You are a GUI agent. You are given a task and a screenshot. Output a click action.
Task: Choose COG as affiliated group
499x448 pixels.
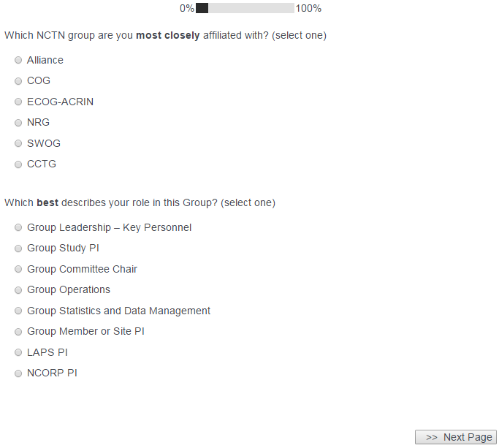pos(18,81)
